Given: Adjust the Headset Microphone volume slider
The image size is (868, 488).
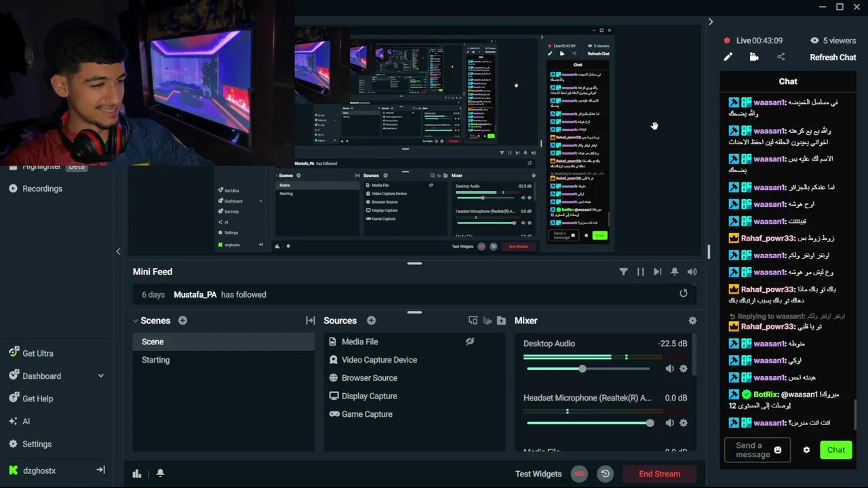Looking at the screenshot, I should click(x=588, y=423).
